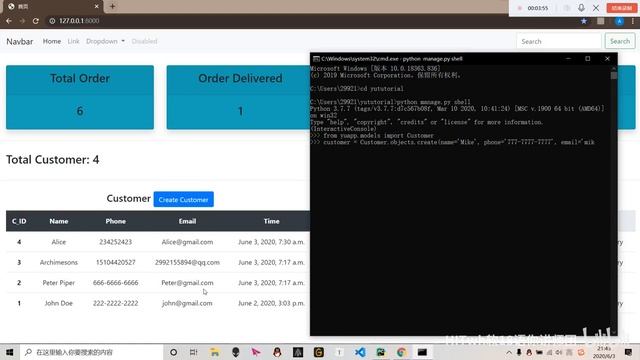Viewport: 640px width, 360px height.
Task: Open the Chrome three-dot menu
Action: pos(633,21)
